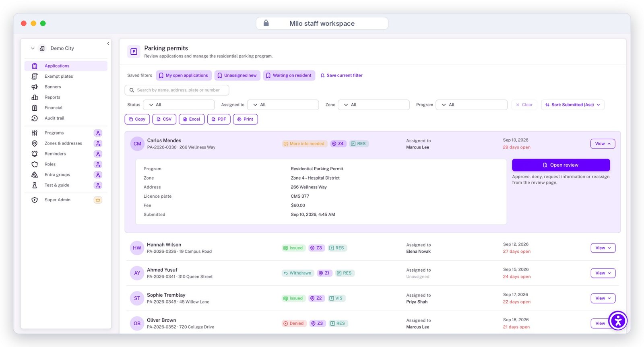Screen dimensions: 644x347
Task: Click the Financial receipt icon
Action: click(x=35, y=108)
